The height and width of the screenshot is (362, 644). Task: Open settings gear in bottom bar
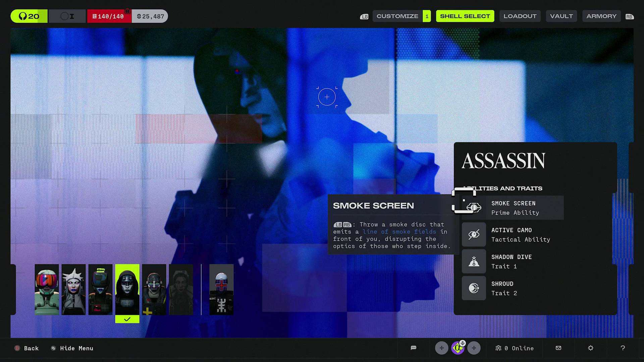(591, 348)
